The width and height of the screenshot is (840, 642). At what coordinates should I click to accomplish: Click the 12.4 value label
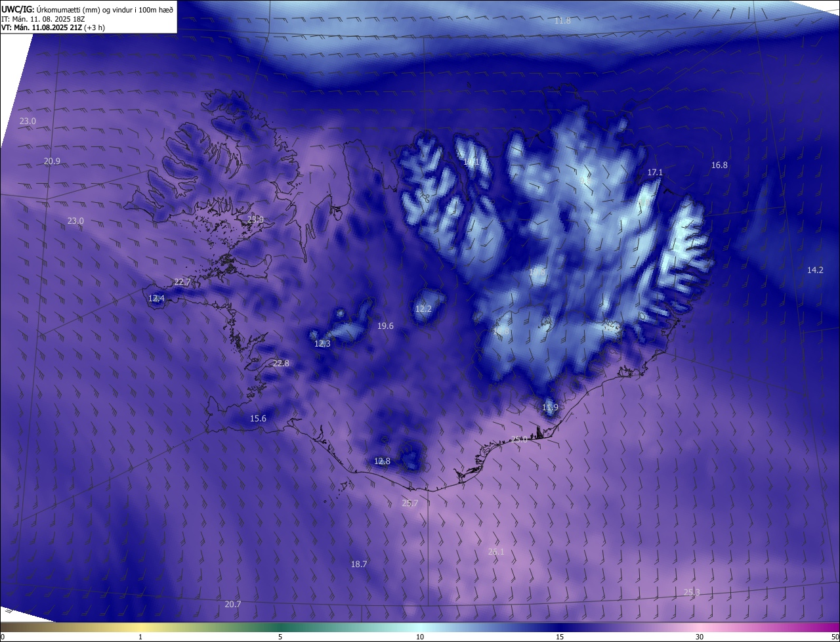(156, 299)
